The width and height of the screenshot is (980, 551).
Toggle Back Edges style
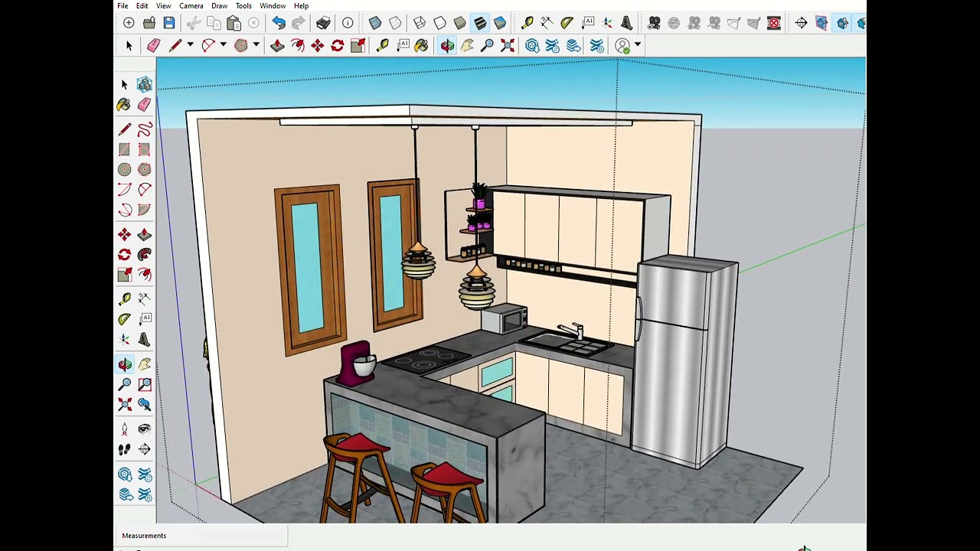pyautogui.click(x=395, y=23)
